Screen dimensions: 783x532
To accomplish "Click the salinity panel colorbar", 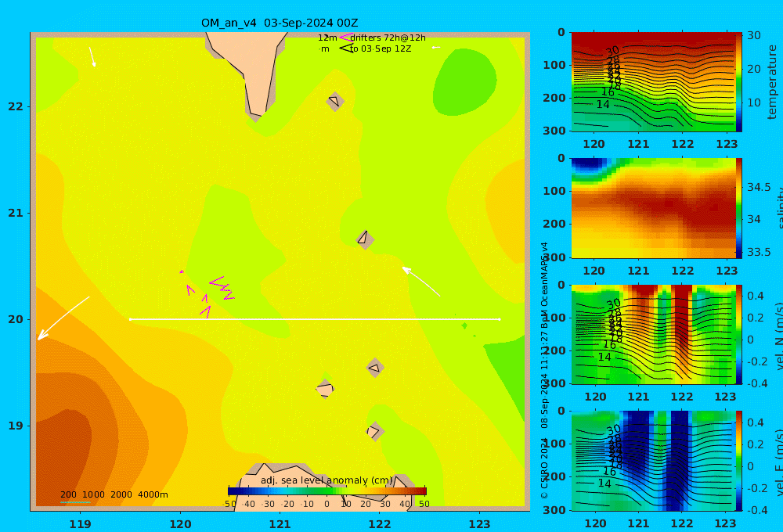I will point(739,208).
